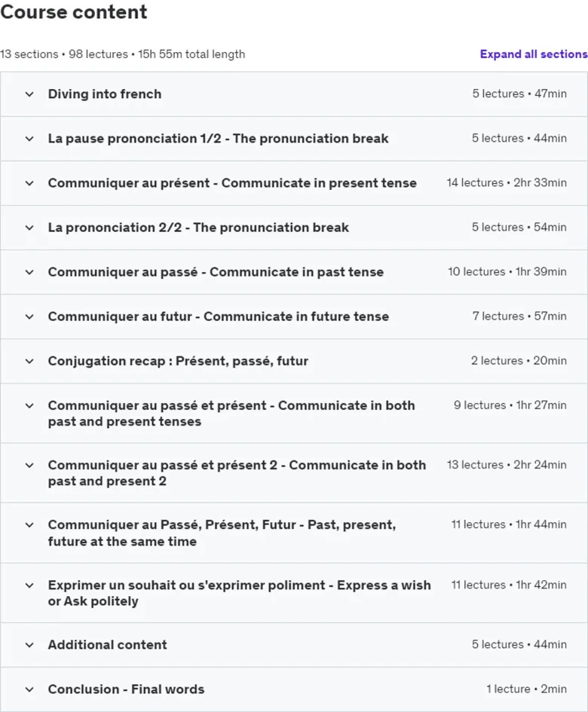The height and width of the screenshot is (712, 588).
Task: Open Conjugation recap section chevron
Action: coord(29,361)
